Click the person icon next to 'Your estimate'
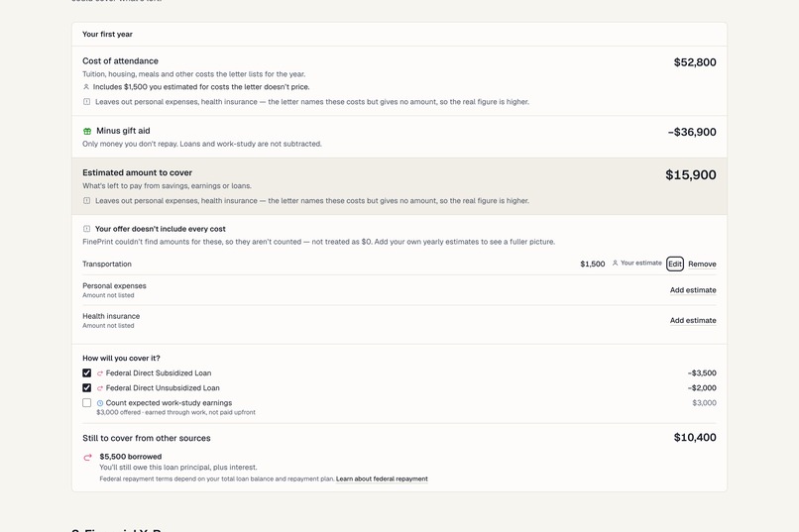The image size is (799, 532). [615, 264]
